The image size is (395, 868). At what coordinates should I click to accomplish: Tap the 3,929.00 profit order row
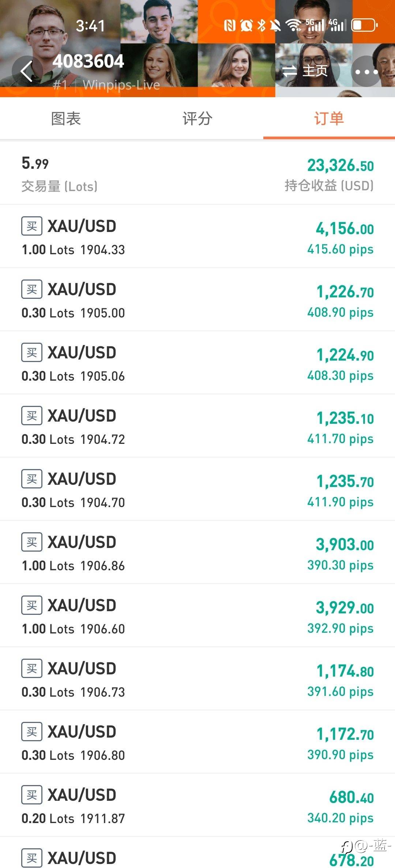(x=197, y=616)
